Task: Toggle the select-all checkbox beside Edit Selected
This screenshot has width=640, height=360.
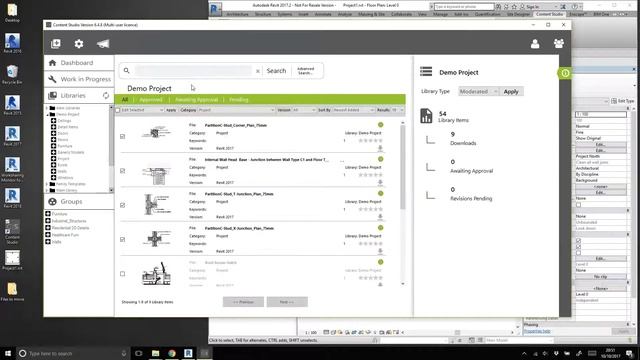Action: 118,110
